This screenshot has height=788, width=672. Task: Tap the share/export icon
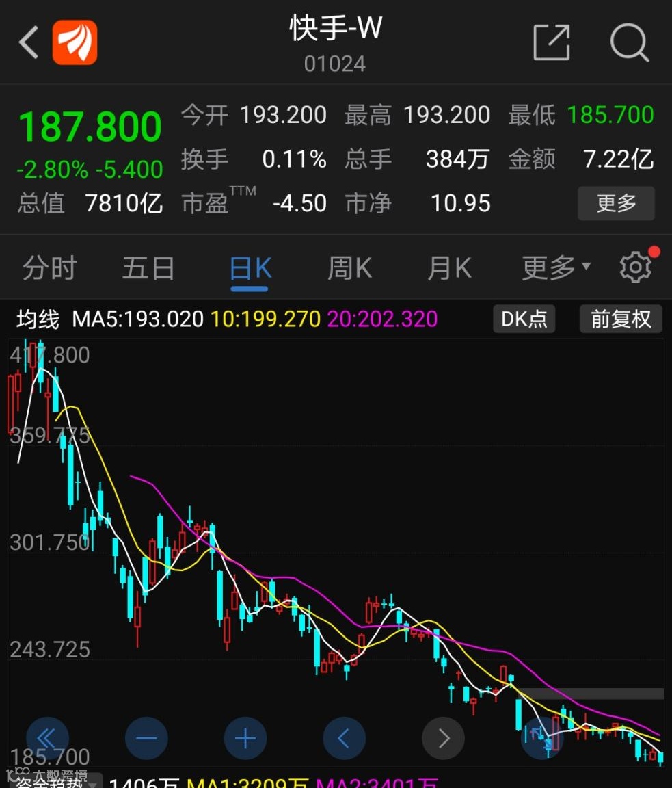click(552, 42)
